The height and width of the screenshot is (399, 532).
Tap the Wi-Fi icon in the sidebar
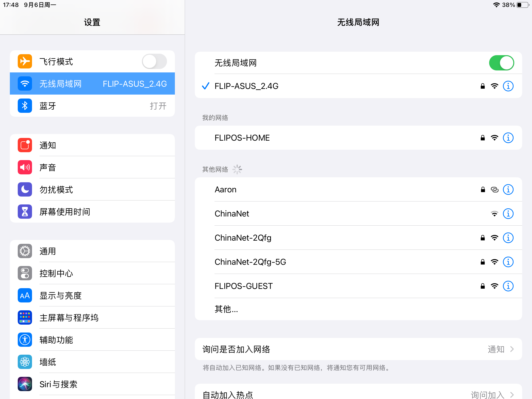coord(25,83)
